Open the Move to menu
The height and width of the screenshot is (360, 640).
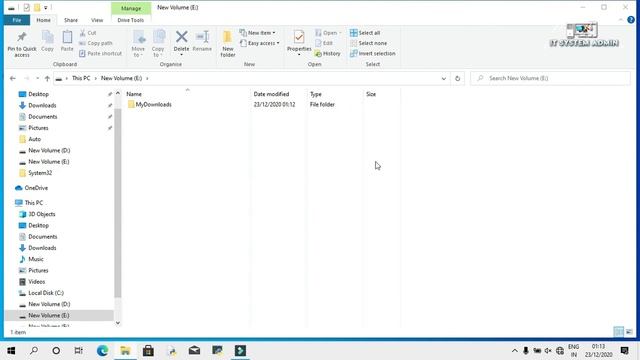click(x=138, y=44)
